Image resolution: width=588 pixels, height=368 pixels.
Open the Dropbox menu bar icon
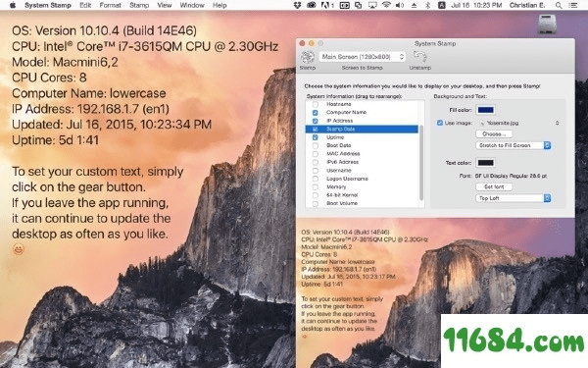[x=297, y=5]
